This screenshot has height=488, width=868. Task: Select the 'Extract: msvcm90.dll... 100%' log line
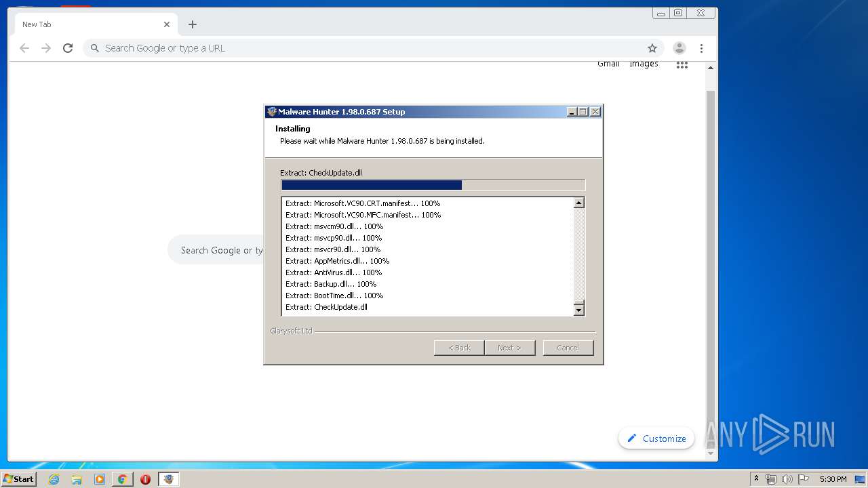pos(334,226)
